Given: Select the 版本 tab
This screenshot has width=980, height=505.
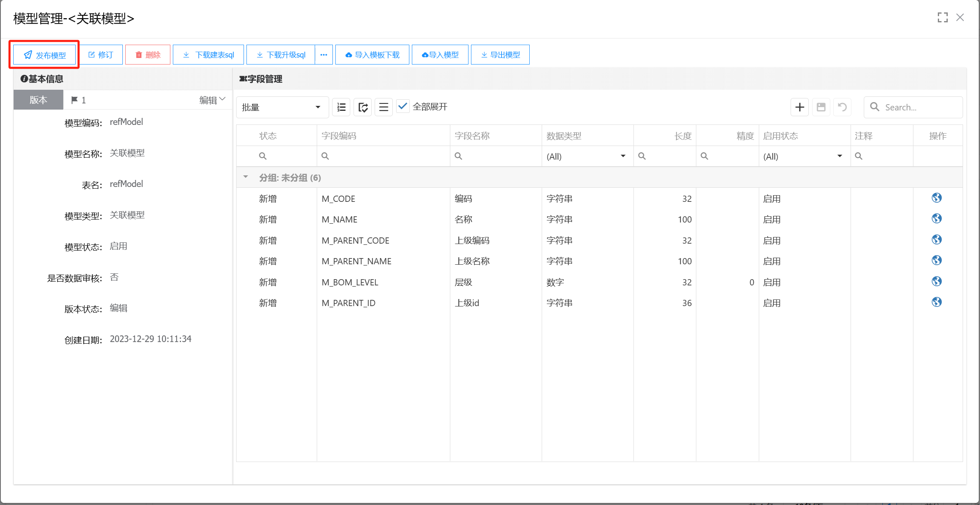Looking at the screenshot, I should [38, 100].
